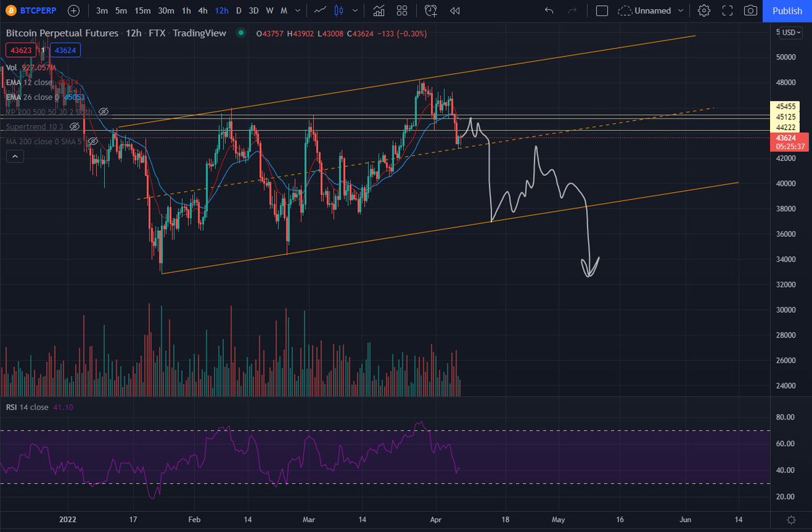Toggle visibility eye of VP 200 indicator

coord(104,111)
